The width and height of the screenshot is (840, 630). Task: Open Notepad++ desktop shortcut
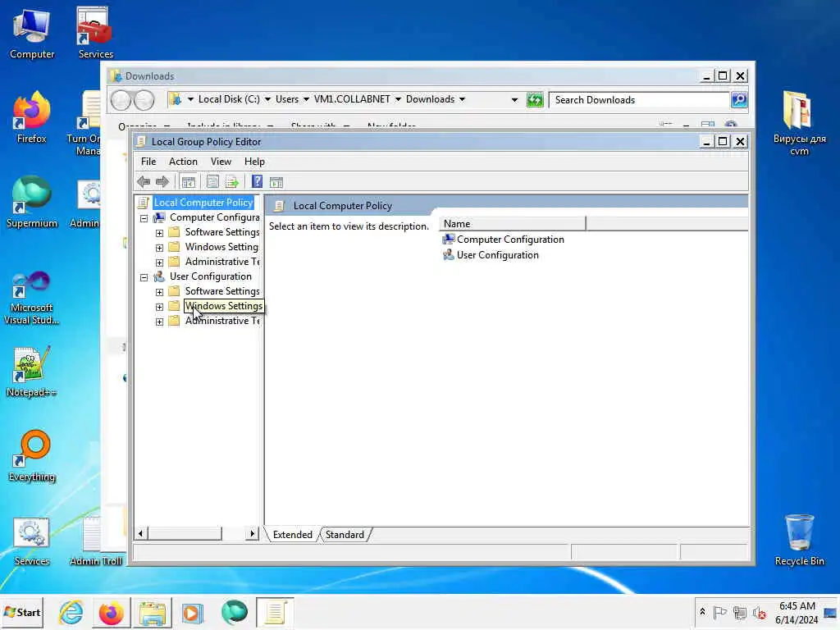tap(32, 372)
